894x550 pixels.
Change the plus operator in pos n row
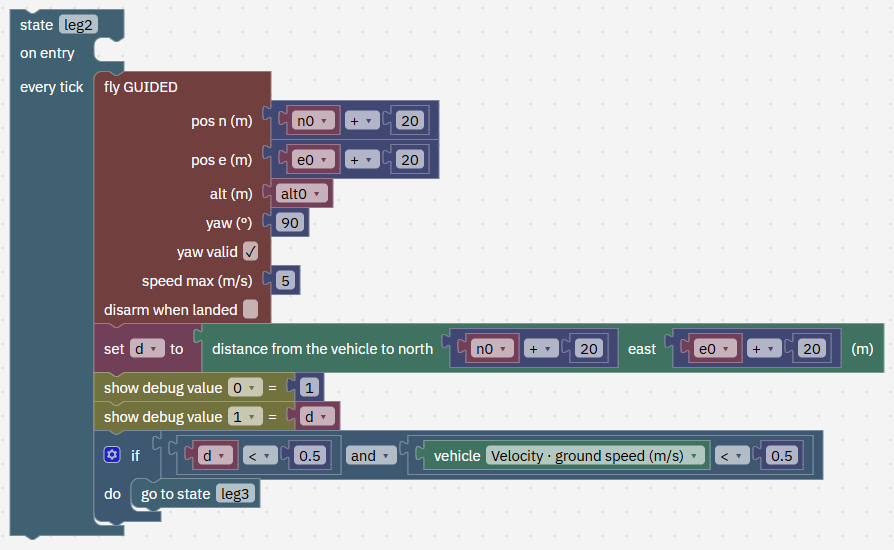[361, 121]
